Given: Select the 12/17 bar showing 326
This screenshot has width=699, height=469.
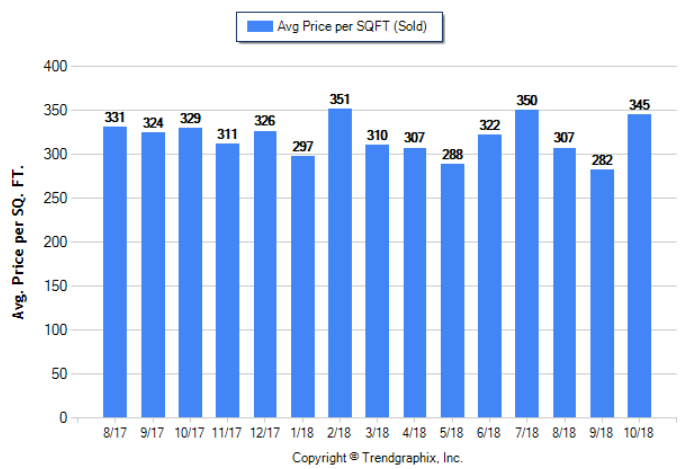Looking at the screenshot, I should tap(265, 274).
